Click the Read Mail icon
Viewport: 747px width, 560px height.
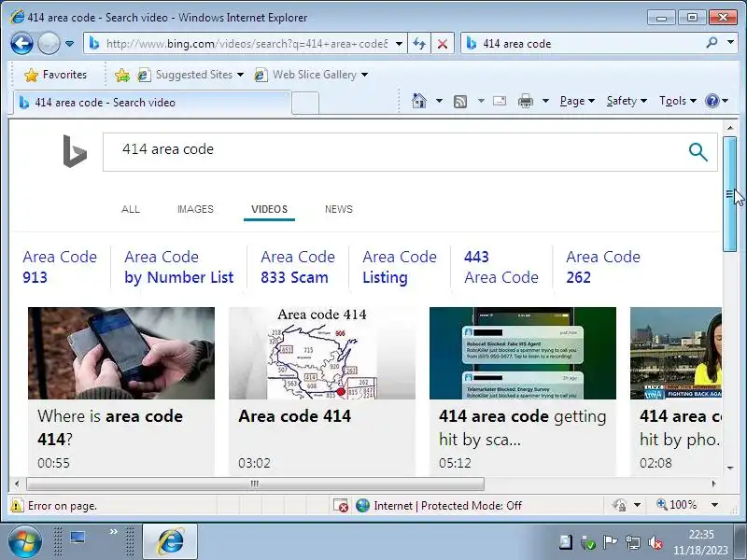500,101
